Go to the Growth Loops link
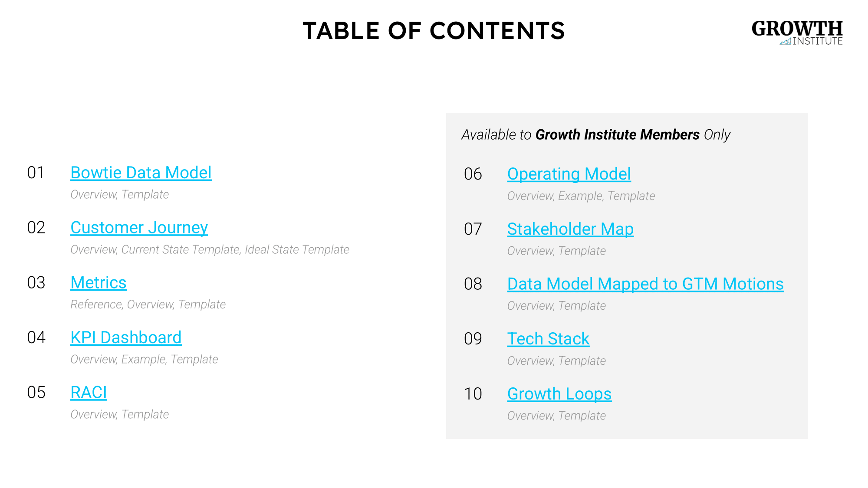The image size is (868, 488). (x=559, y=394)
